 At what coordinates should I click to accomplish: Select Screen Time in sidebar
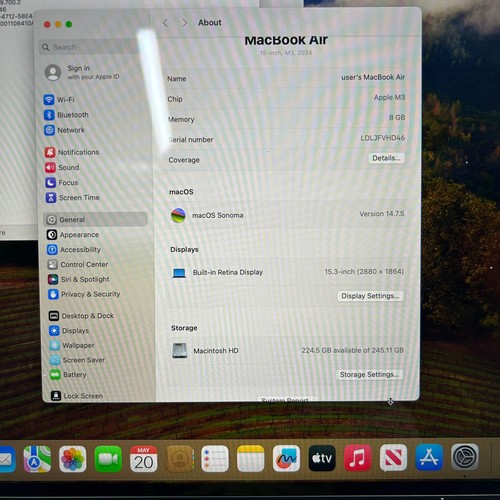(73, 198)
